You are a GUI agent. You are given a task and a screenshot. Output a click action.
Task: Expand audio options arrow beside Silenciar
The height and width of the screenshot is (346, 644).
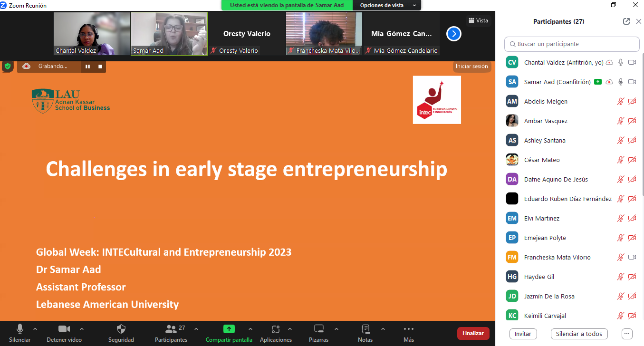tap(35, 329)
